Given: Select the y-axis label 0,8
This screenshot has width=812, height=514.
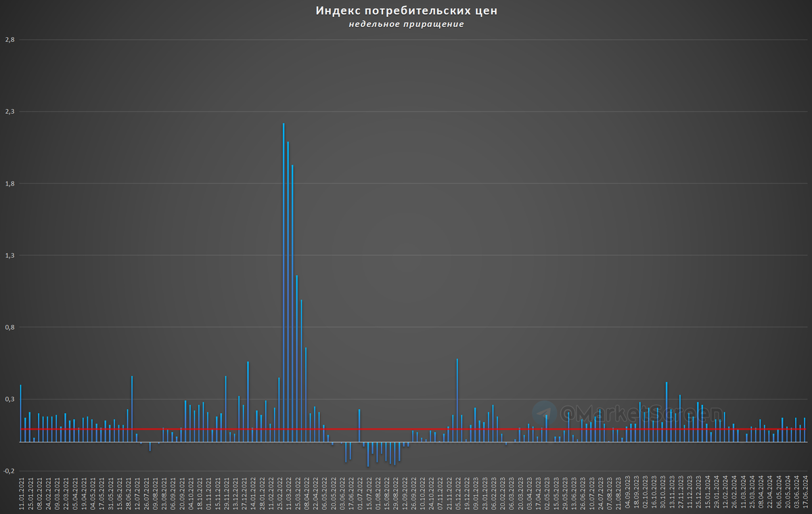Looking at the screenshot, I should (x=9, y=327).
